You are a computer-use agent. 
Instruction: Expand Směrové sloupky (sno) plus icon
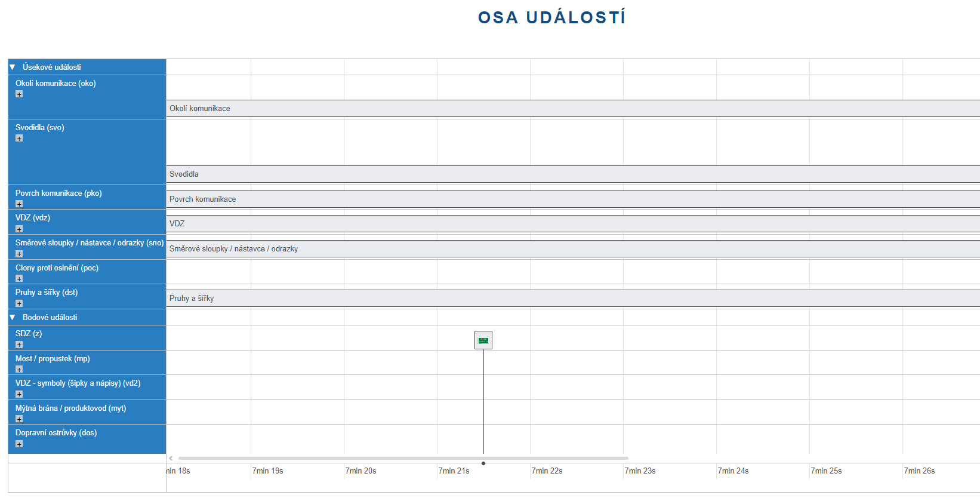tap(19, 254)
